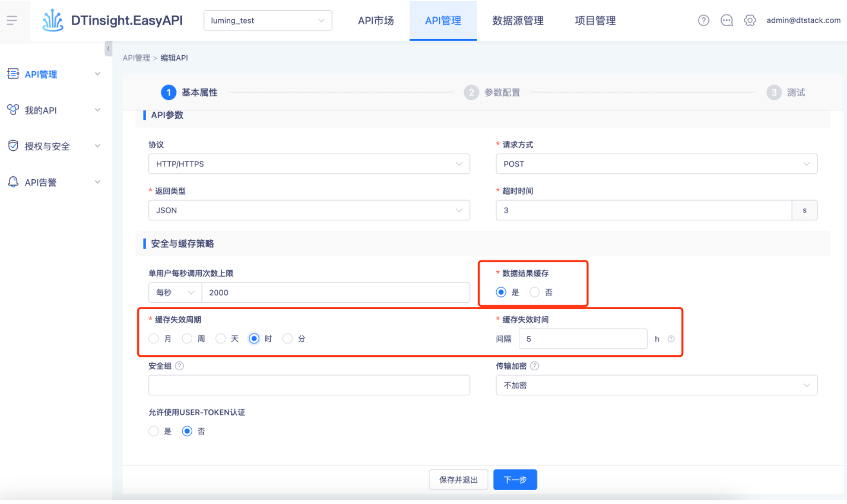847x504 pixels.
Task: Open the 传输加密 不加密 dropdown
Action: point(656,385)
